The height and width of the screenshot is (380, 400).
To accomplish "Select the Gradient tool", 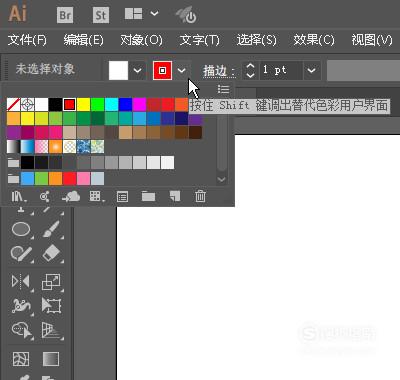I will [x=51, y=359].
